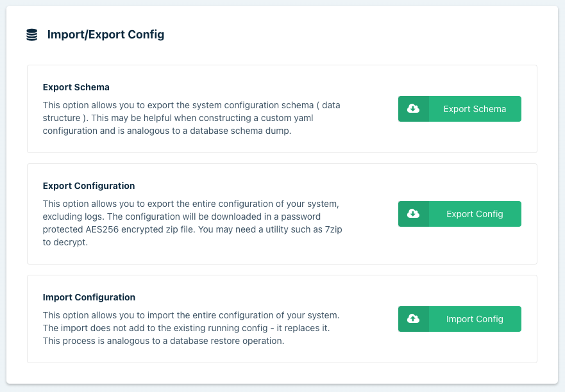The width and height of the screenshot is (565, 392).
Task: Click the database stack icon in the header
Action: pyautogui.click(x=32, y=35)
